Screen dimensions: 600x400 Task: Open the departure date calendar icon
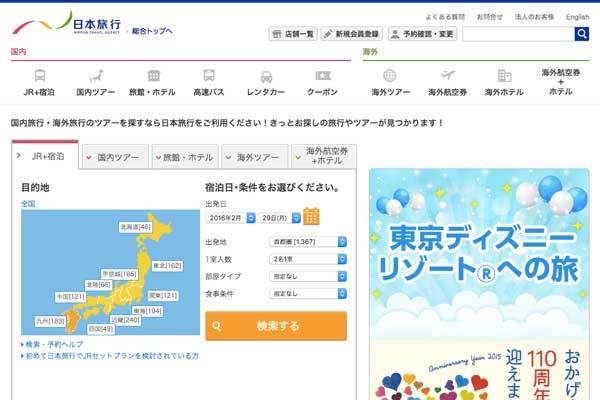coord(311,216)
